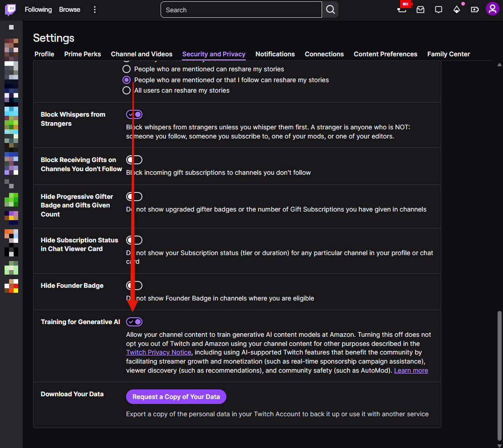503x448 pixels.
Task: Click the magnifier search button
Action: pos(330,10)
